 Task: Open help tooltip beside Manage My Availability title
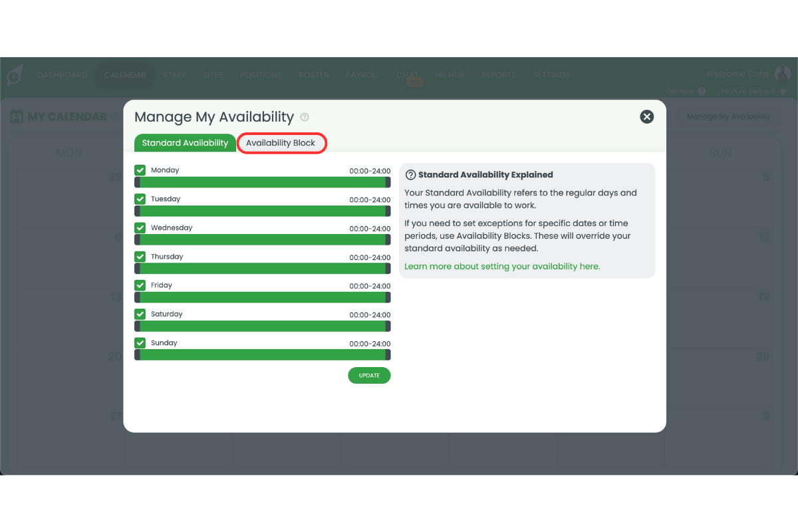coord(305,117)
